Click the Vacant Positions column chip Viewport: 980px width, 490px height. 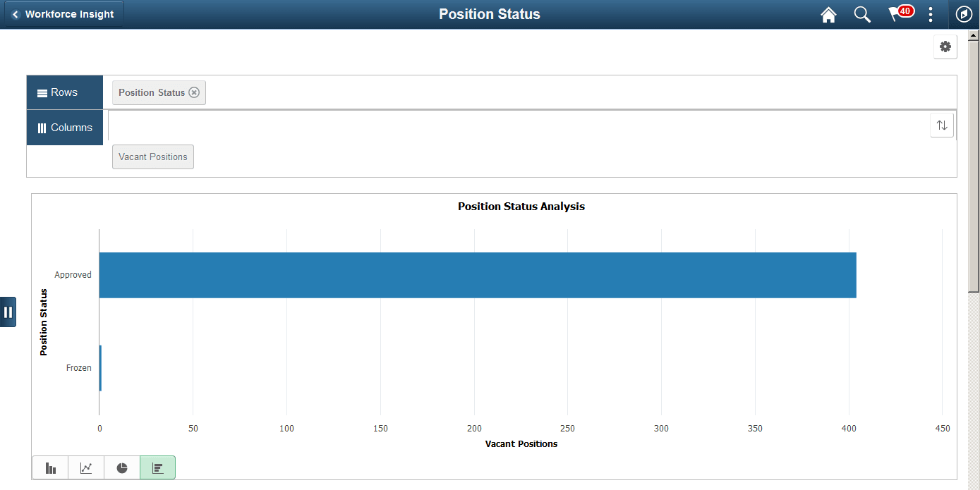pos(152,157)
